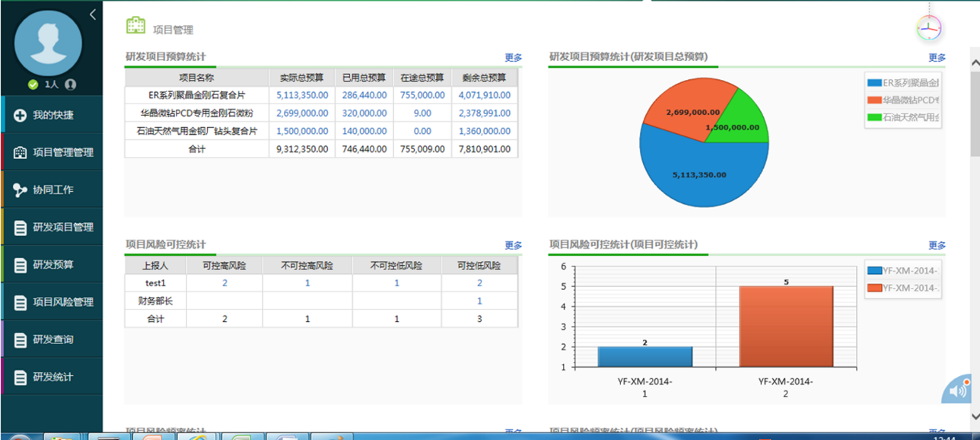The image size is (980, 440).
Task: Click the green online status check icon
Action: click(33, 84)
